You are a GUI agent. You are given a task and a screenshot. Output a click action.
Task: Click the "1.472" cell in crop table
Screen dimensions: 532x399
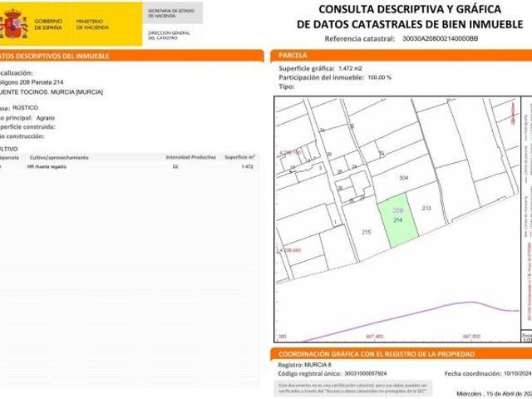click(248, 166)
